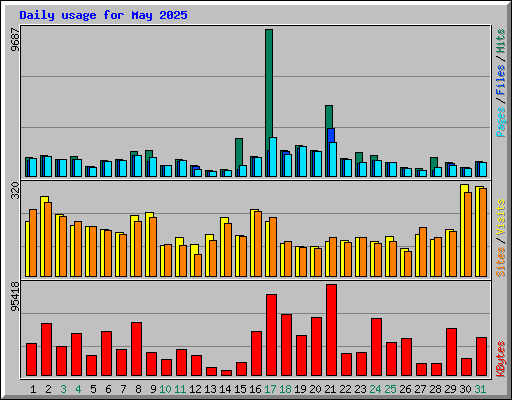Click day label 2 on the x-axis
Image resolution: width=512 pixels, height=400 pixels.
(48, 389)
